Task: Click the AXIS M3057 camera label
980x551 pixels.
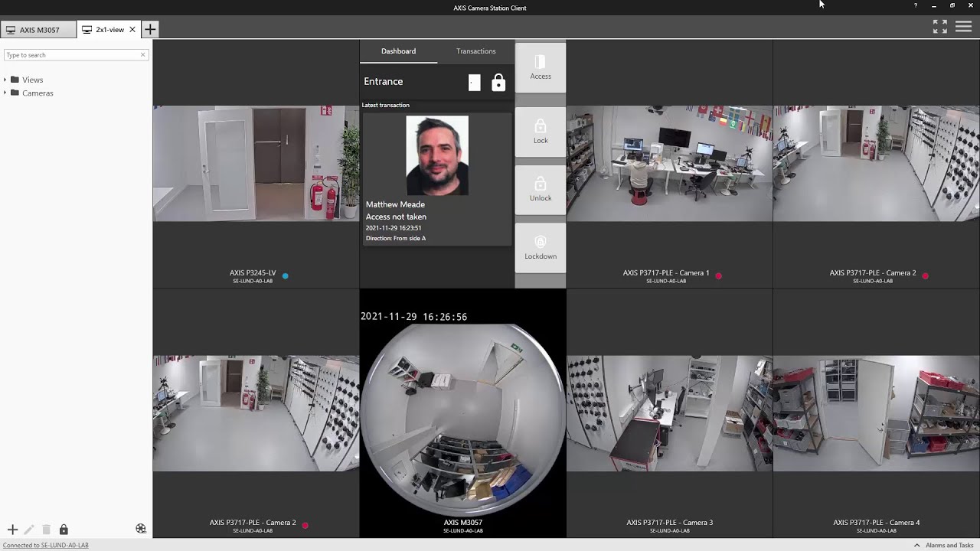Action: pyautogui.click(x=462, y=523)
